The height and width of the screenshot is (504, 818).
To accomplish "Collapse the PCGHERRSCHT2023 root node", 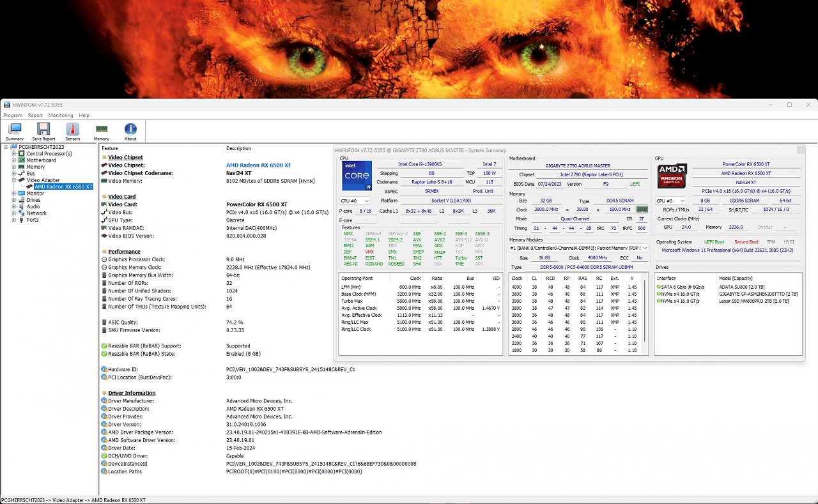I will [x=6, y=147].
